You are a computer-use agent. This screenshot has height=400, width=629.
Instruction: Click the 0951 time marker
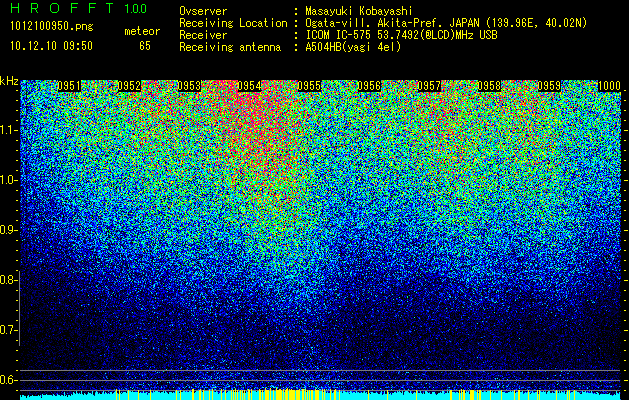(69, 86)
